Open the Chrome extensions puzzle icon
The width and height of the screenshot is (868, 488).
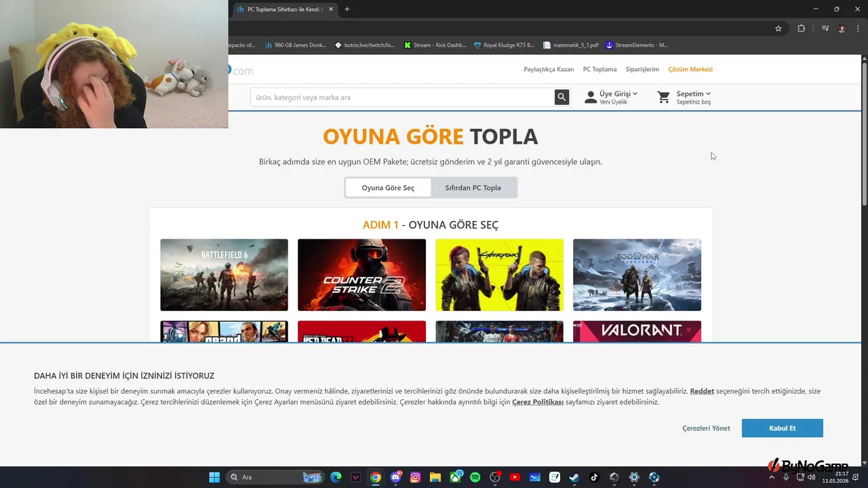[x=801, y=28]
